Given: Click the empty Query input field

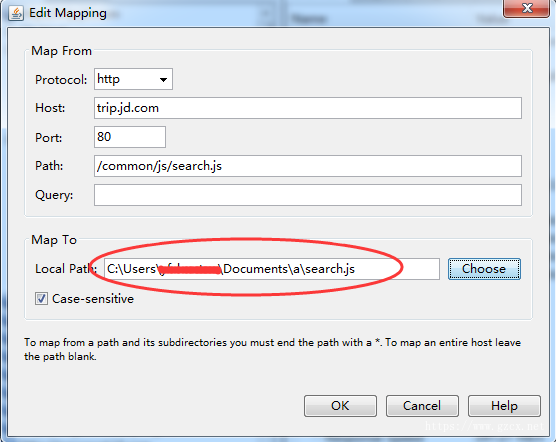Looking at the screenshot, I should click(x=308, y=195).
